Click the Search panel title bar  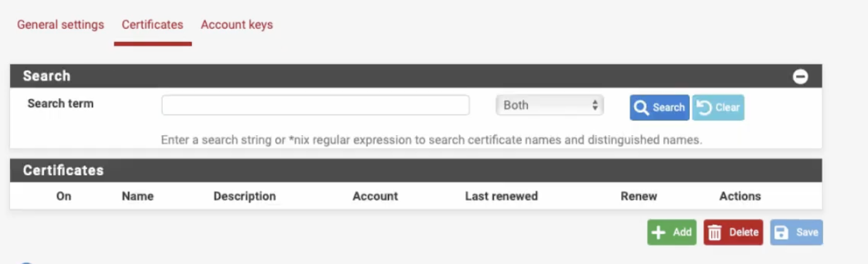pyautogui.click(x=375, y=76)
